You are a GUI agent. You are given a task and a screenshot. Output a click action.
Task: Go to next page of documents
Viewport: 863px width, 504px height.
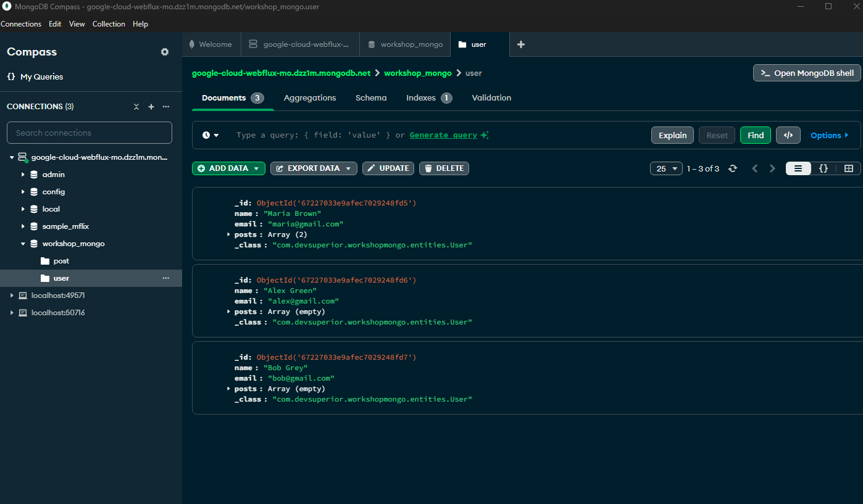[x=772, y=168]
